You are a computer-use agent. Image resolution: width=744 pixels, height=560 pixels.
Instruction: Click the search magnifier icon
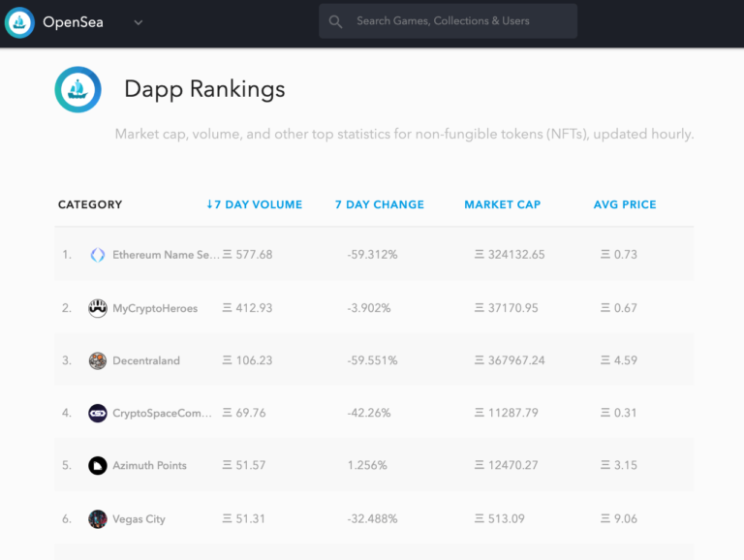pos(335,21)
